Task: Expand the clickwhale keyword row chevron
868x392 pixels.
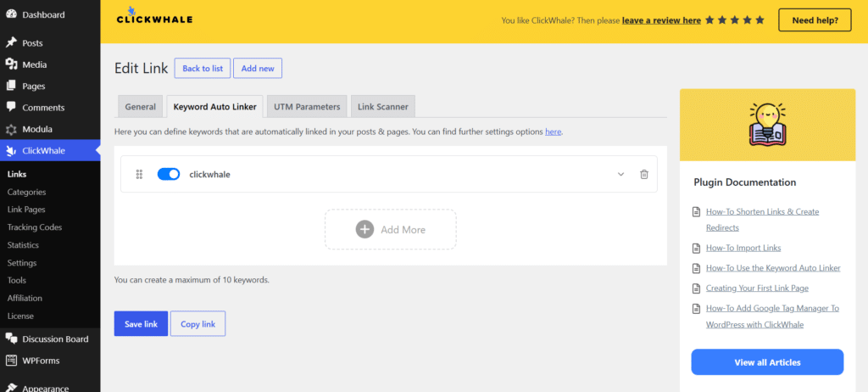Action: [x=620, y=174]
